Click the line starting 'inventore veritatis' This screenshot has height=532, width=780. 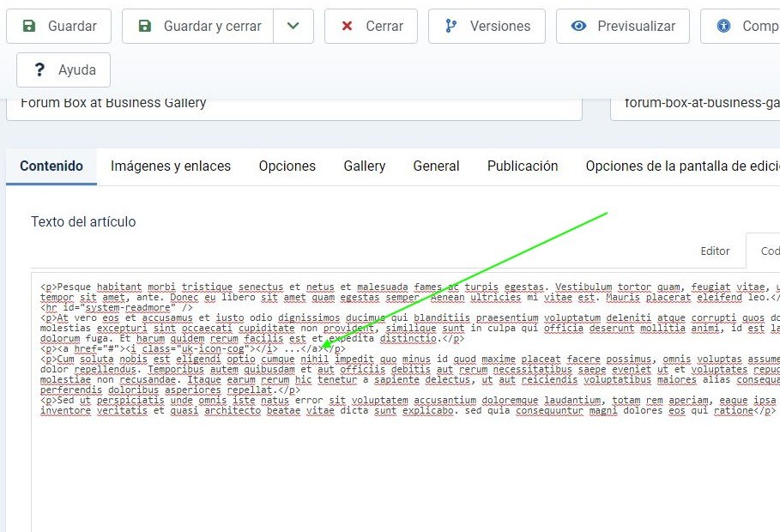[x=408, y=411]
